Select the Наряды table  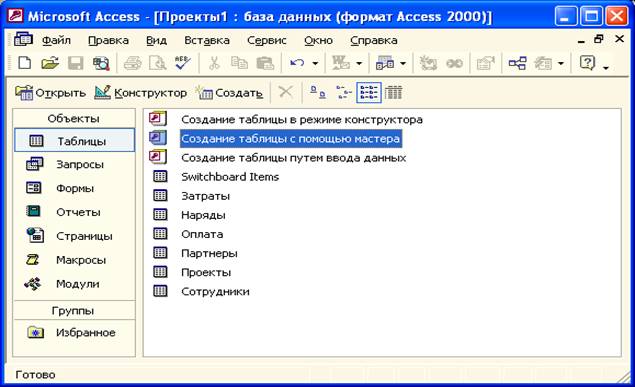tap(203, 215)
